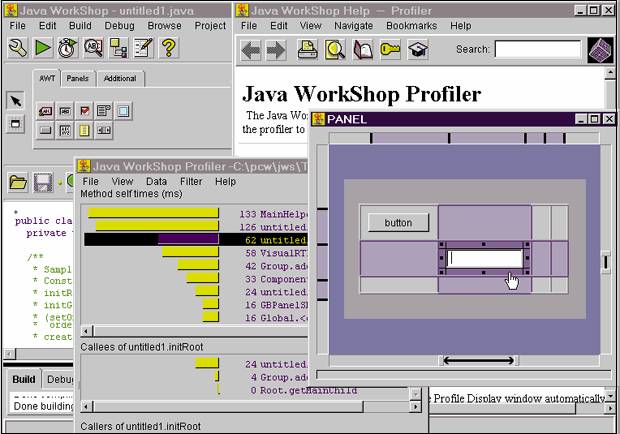Click the Search input field in Help

pos(537,49)
